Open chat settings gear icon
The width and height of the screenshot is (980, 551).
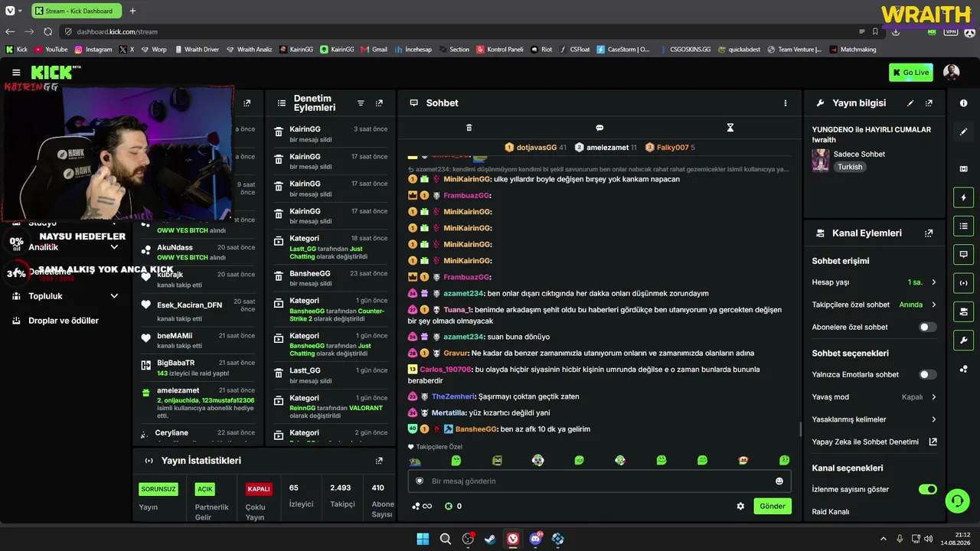[x=740, y=507]
